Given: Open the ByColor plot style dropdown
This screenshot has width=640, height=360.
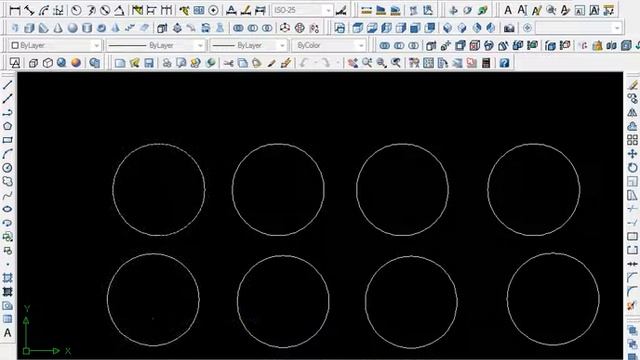Looking at the screenshot, I should pos(329,45).
